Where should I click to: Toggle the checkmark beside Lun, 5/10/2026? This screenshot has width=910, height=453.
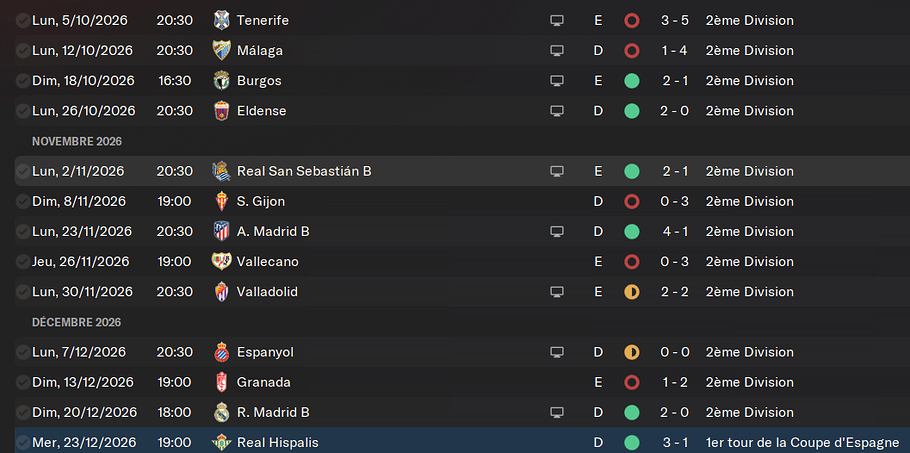click(23, 20)
